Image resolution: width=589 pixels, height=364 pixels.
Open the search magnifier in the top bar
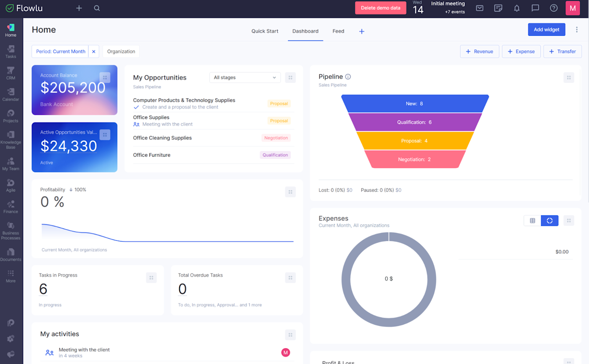click(97, 8)
